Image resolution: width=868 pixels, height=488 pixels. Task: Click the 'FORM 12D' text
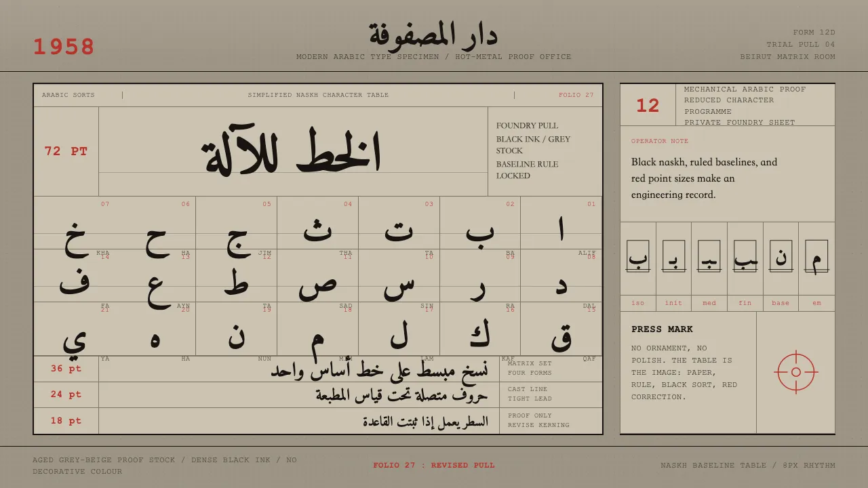[x=814, y=32]
